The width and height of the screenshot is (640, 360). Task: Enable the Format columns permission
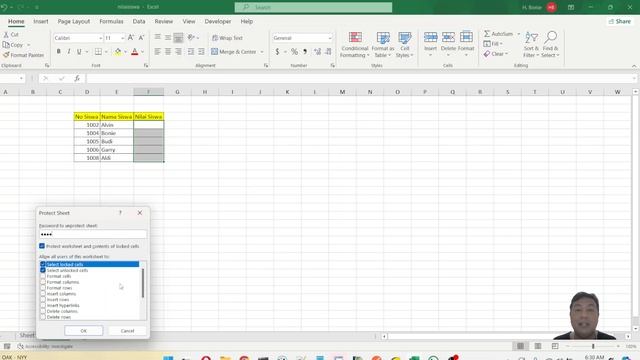point(43,282)
